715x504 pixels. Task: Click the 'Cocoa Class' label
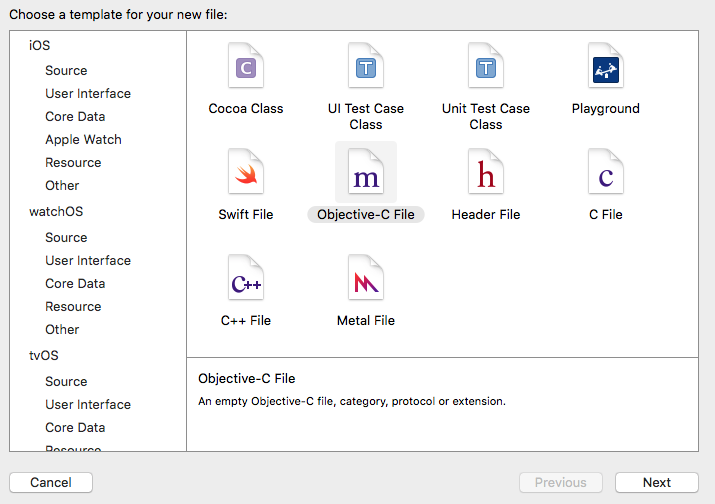click(x=246, y=109)
